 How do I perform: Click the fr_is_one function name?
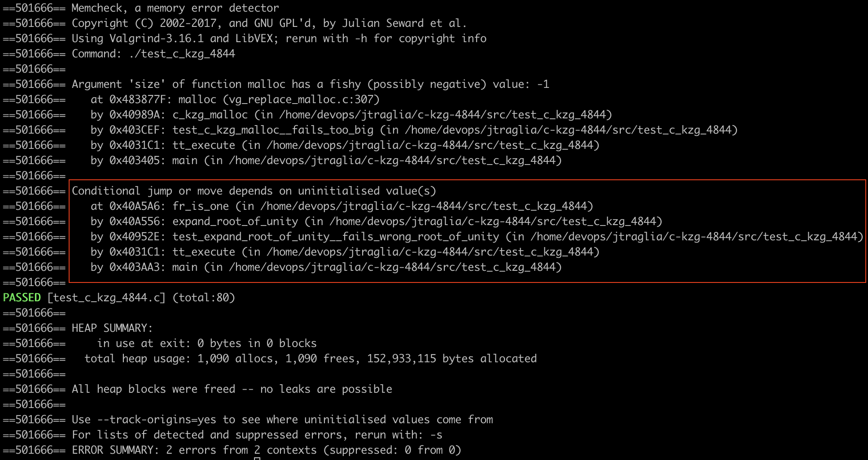pos(200,206)
